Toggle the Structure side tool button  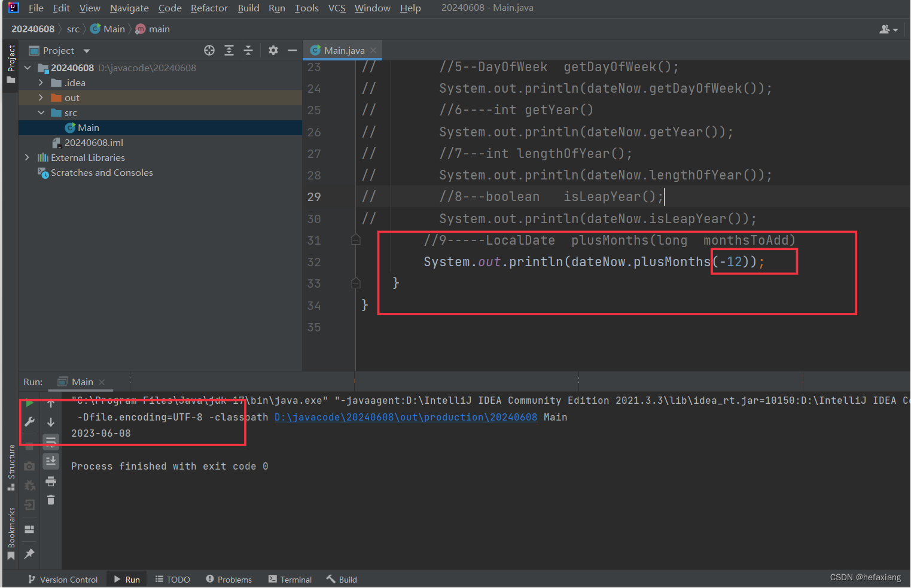[11, 468]
